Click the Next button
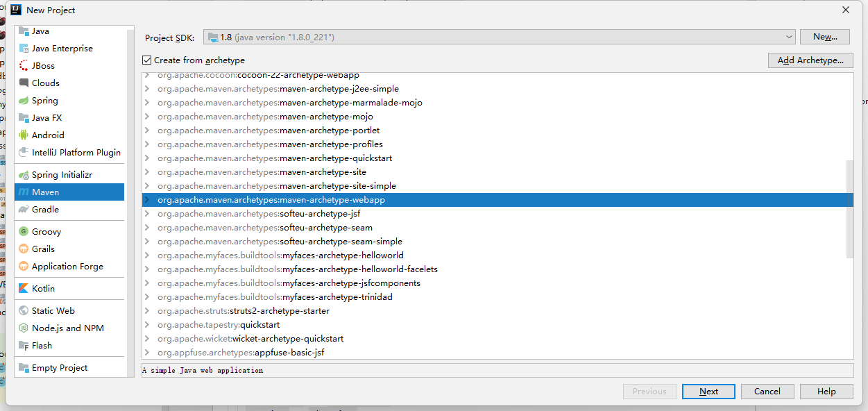The height and width of the screenshot is (411, 868). 708,392
